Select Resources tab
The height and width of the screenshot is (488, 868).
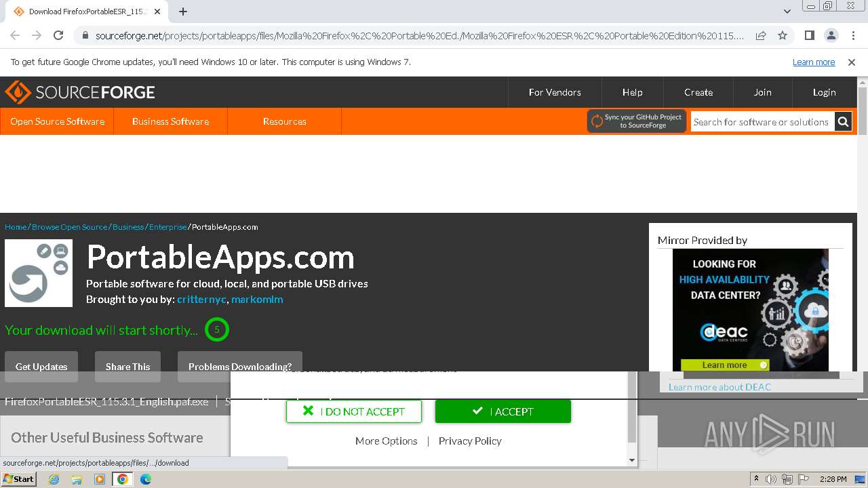pyautogui.click(x=284, y=121)
